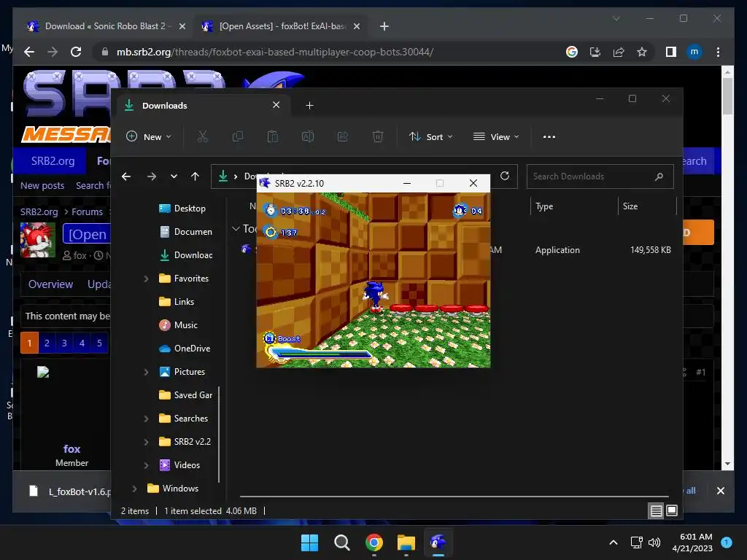Image resolution: width=747 pixels, height=560 pixels.
Task: Bookmark this page with the star icon
Action: (x=642, y=52)
